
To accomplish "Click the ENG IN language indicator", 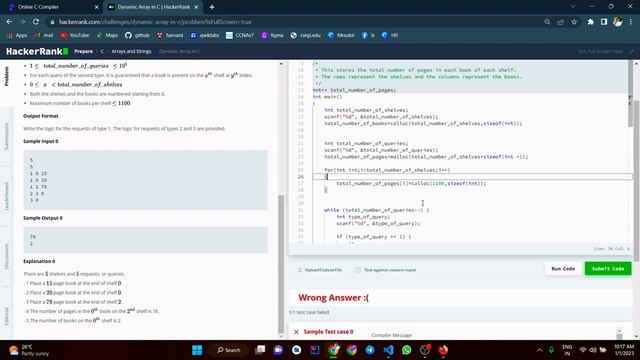I will click(567, 350).
